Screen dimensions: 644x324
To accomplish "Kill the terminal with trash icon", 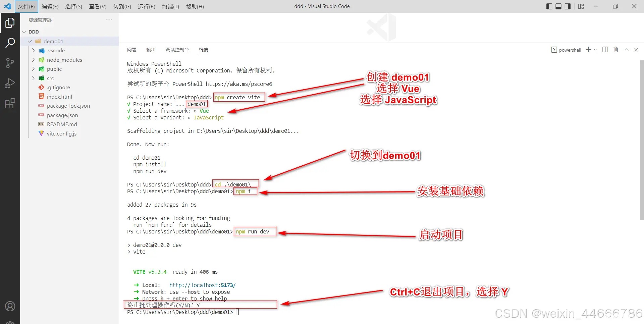I will [x=616, y=50].
